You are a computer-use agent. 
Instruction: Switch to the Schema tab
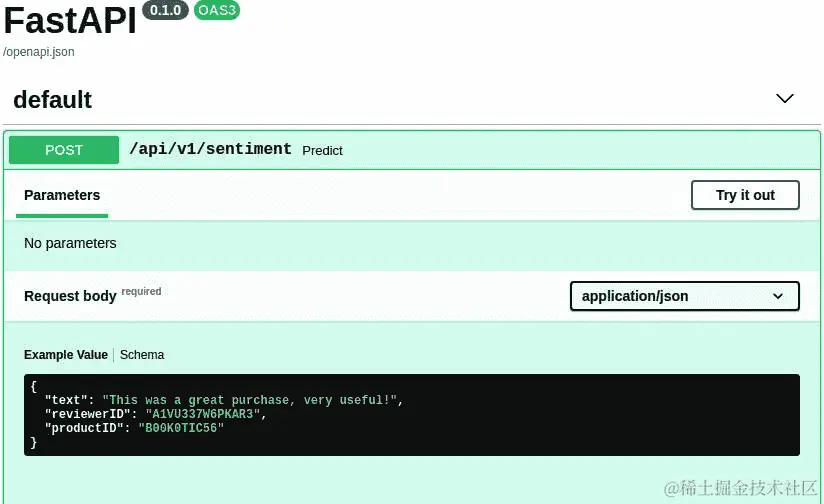click(x=142, y=355)
